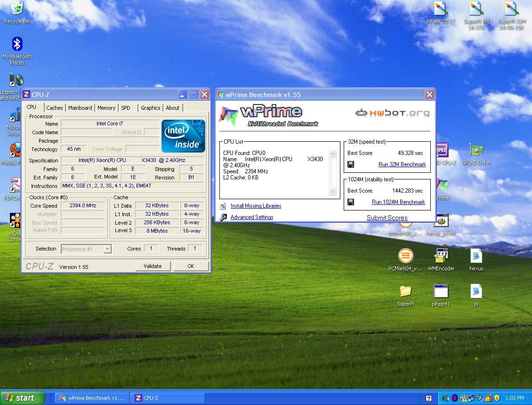532x405 pixels.
Task: Open My Bluetooth Places desktop icon
Action: [17, 50]
